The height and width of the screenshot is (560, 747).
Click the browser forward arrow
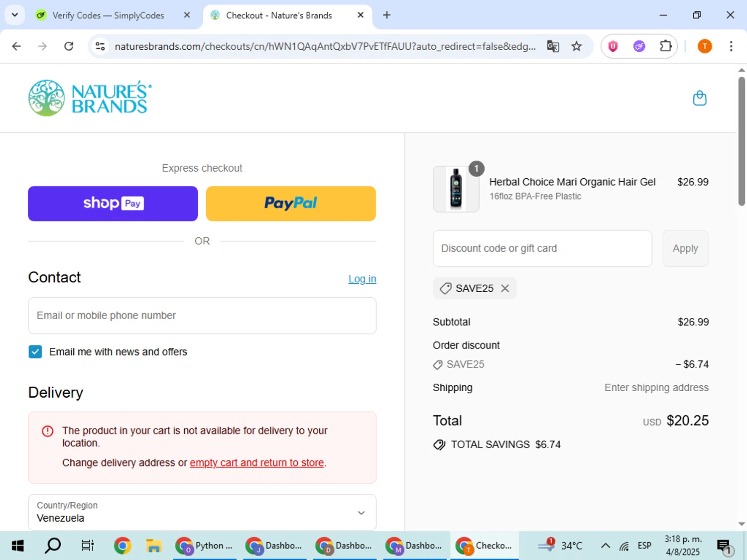point(42,46)
